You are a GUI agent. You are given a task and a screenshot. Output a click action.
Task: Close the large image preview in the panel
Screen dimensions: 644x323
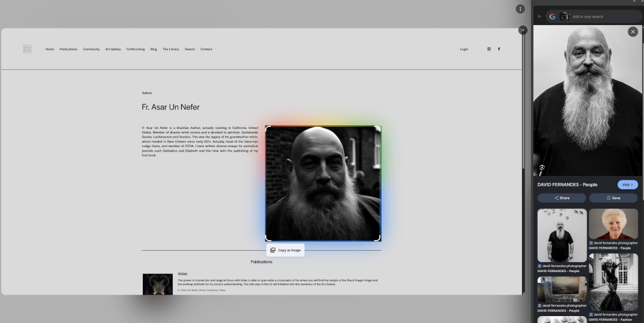(x=633, y=31)
